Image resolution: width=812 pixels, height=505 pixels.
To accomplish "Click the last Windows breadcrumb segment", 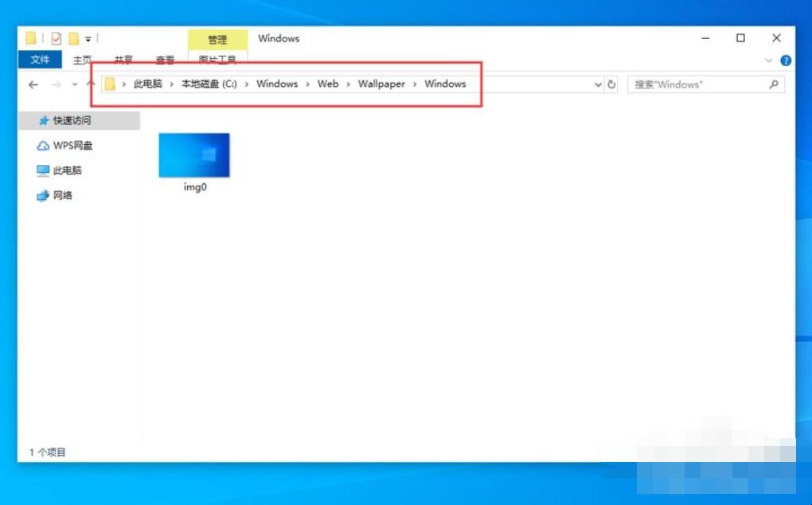I will pyautogui.click(x=445, y=84).
